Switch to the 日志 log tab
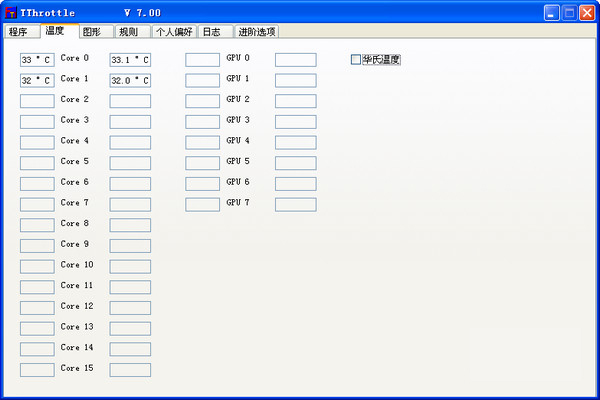This screenshot has height=400, width=600. click(215, 31)
